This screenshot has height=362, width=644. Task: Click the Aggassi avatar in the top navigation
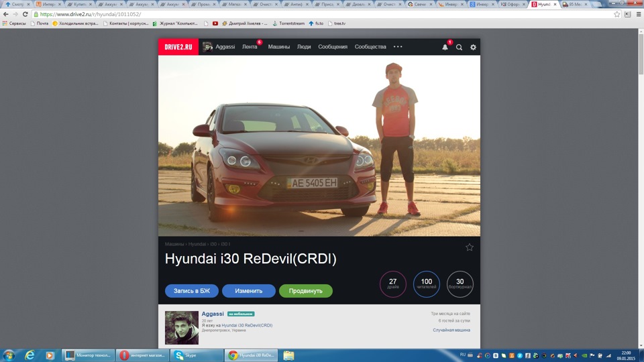pos(207,47)
